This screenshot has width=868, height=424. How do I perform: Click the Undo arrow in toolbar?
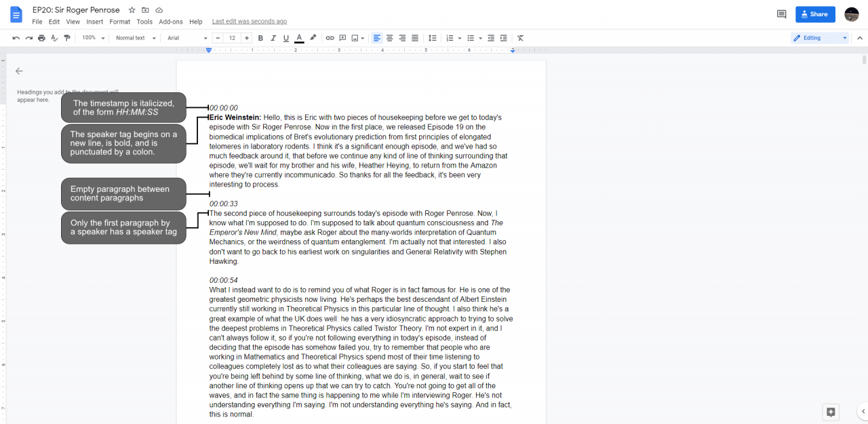pos(16,38)
